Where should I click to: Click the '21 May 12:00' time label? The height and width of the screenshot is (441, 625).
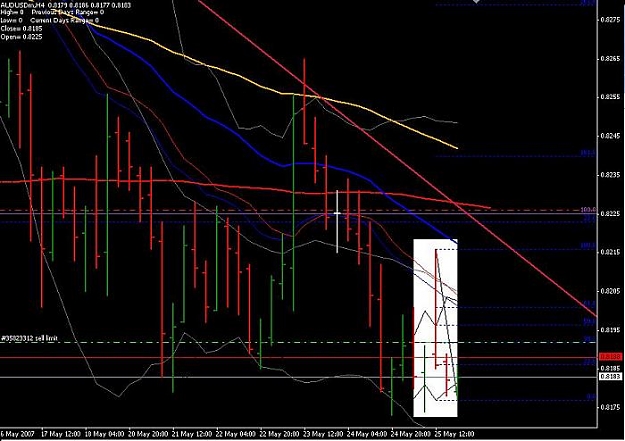[x=192, y=434]
